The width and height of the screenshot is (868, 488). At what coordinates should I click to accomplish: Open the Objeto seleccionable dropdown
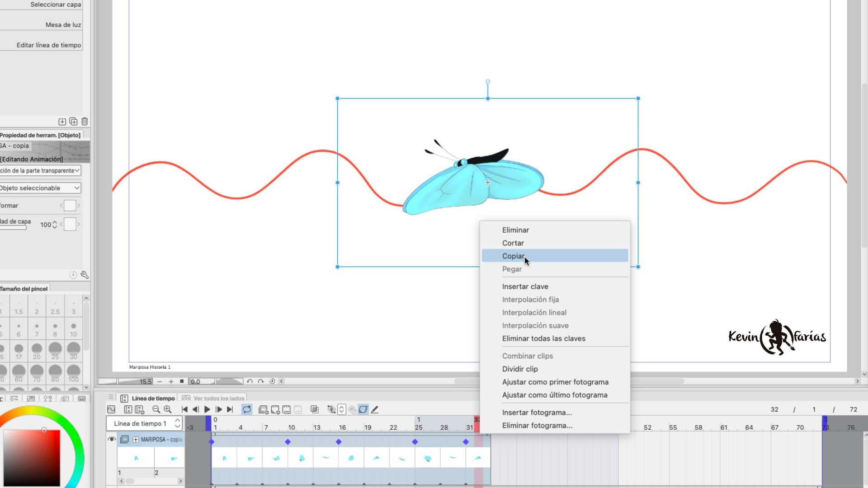pyautogui.click(x=40, y=188)
